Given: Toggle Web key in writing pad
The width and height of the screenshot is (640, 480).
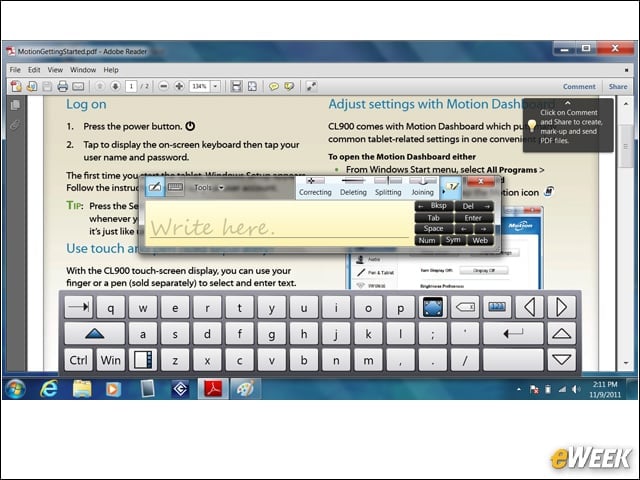Looking at the screenshot, I should pos(480,240).
